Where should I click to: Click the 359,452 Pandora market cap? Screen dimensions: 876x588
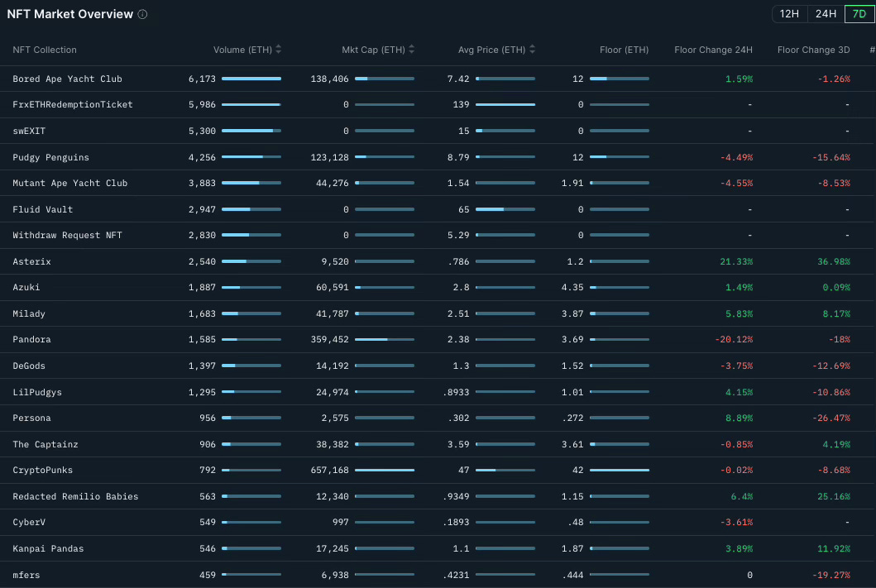329,340
